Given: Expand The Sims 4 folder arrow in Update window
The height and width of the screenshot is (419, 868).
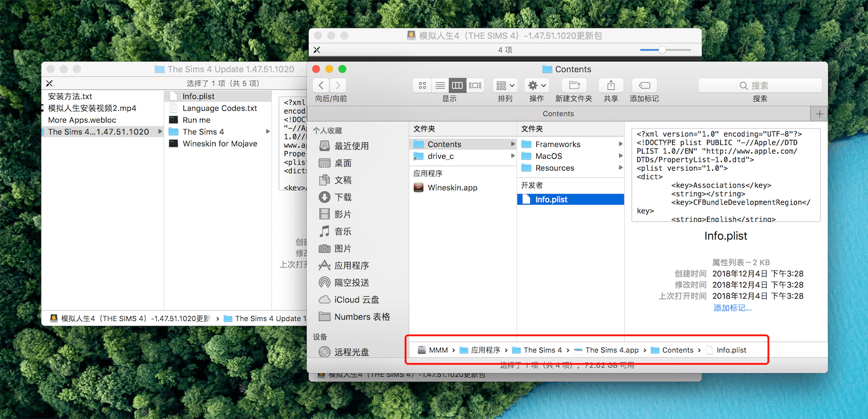Looking at the screenshot, I should [x=267, y=132].
